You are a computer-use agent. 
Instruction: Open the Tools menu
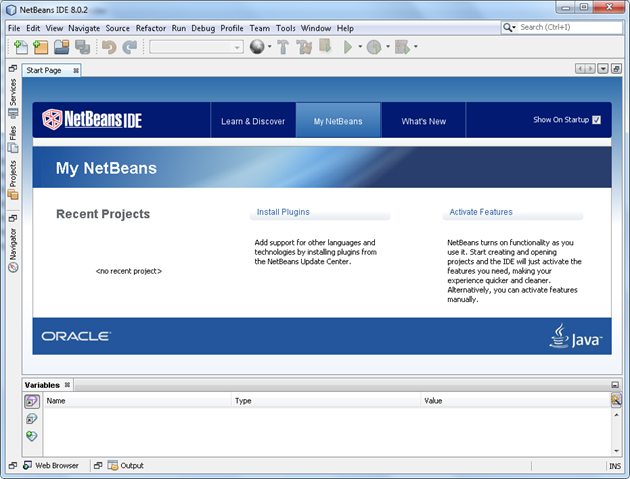pos(286,28)
